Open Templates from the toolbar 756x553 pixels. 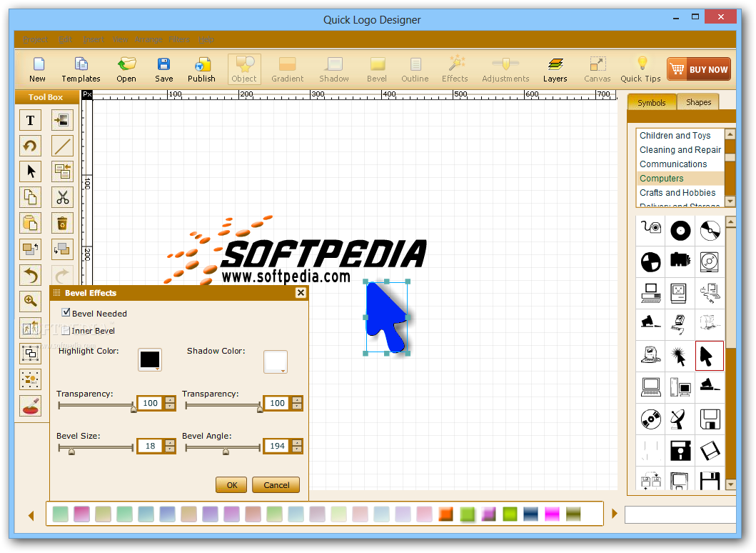81,69
